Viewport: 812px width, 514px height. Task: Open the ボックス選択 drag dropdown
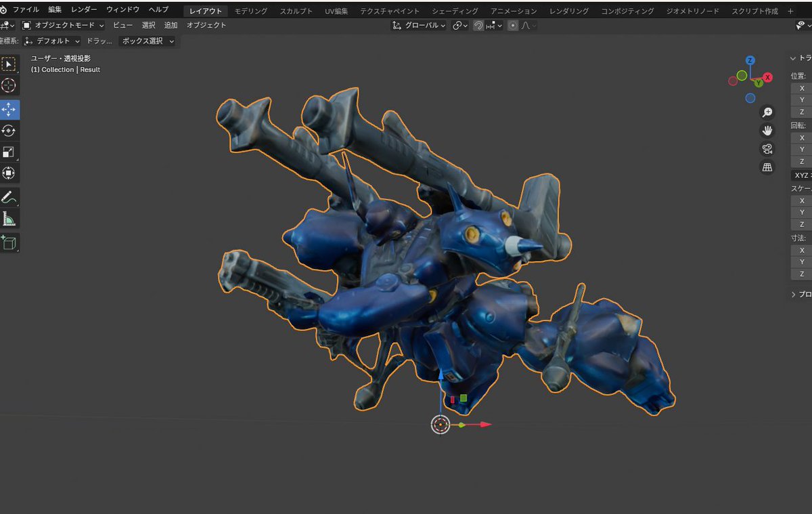pyautogui.click(x=148, y=41)
